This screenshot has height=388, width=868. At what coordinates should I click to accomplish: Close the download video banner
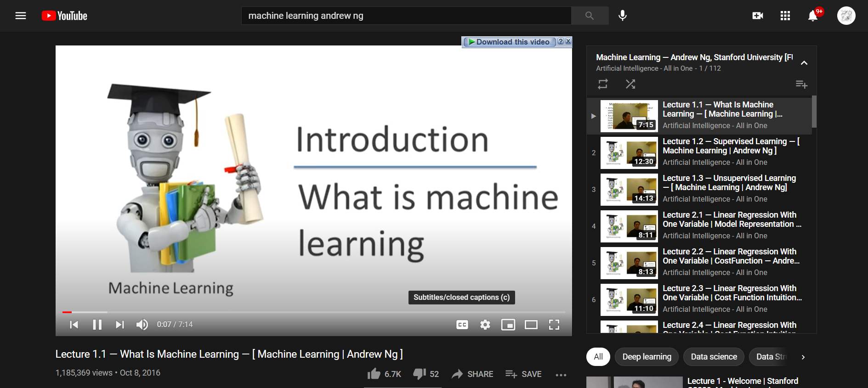(x=568, y=41)
